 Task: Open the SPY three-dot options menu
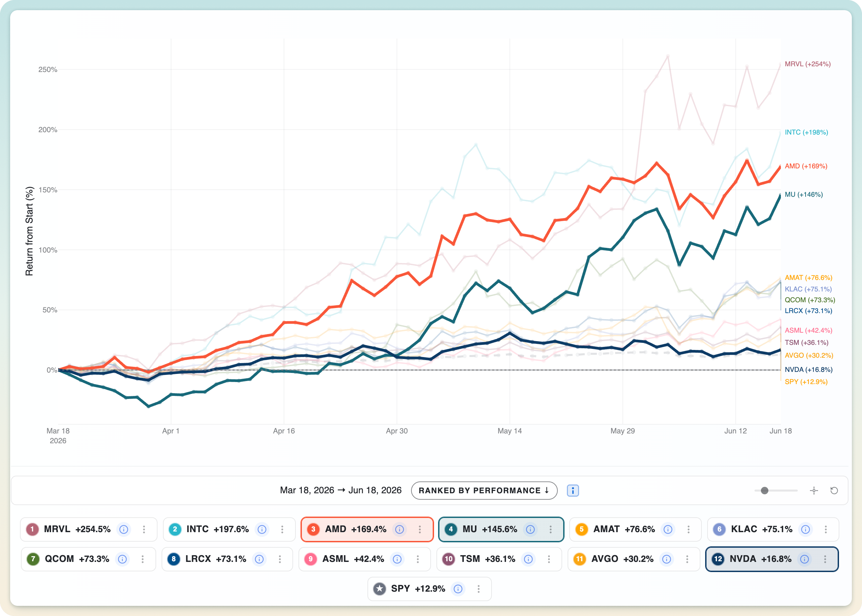[x=479, y=589]
